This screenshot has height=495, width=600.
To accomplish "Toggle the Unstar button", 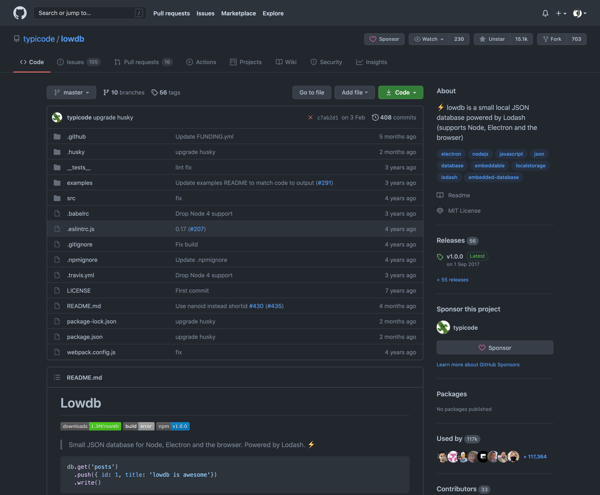I will point(492,39).
